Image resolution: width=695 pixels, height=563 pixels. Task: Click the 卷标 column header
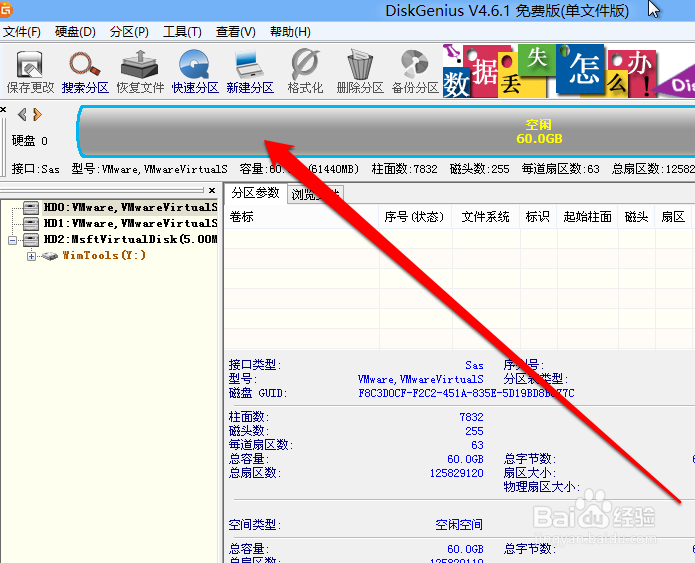(301, 217)
